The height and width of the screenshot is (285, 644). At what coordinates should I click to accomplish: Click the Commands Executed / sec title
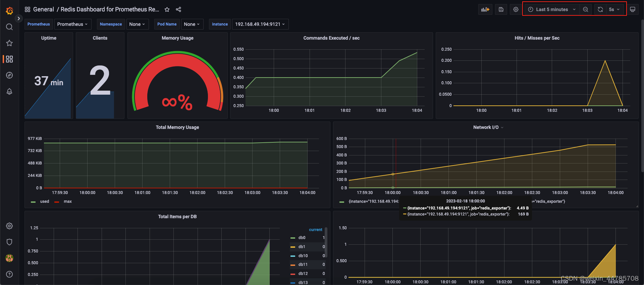(331, 38)
